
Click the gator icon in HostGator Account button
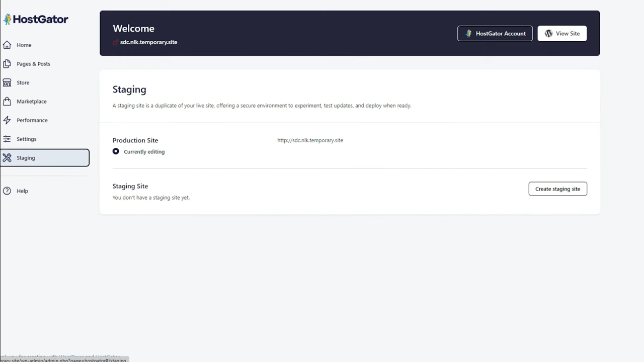point(468,34)
